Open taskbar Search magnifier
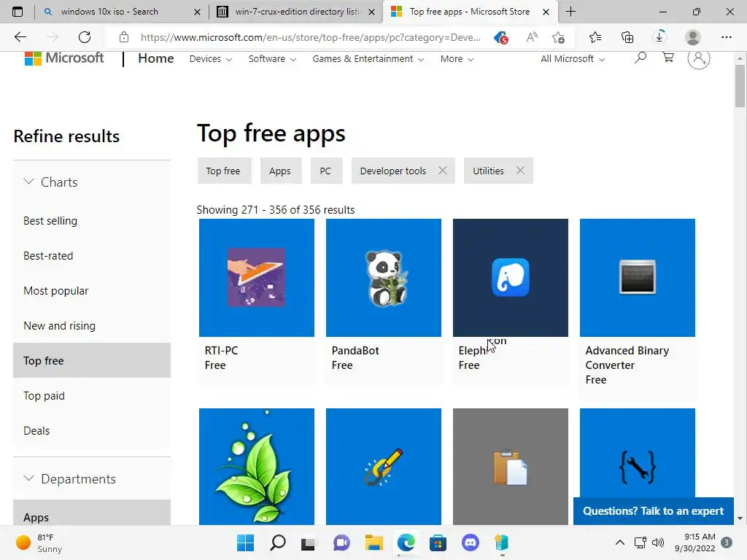The height and width of the screenshot is (560, 747). (x=278, y=542)
